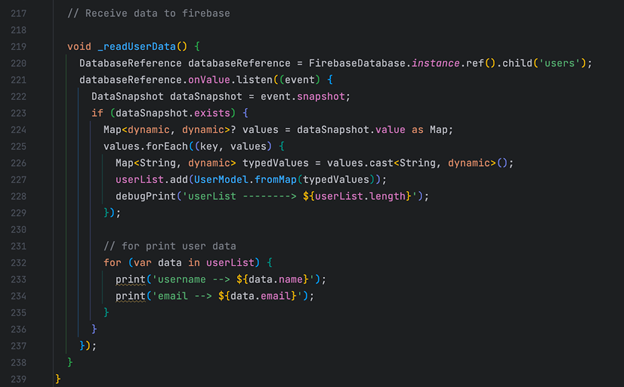This screenshot has height=387, width=624.
Task: Click 'exists' in the if condition
Action: (x=212, y=113)
